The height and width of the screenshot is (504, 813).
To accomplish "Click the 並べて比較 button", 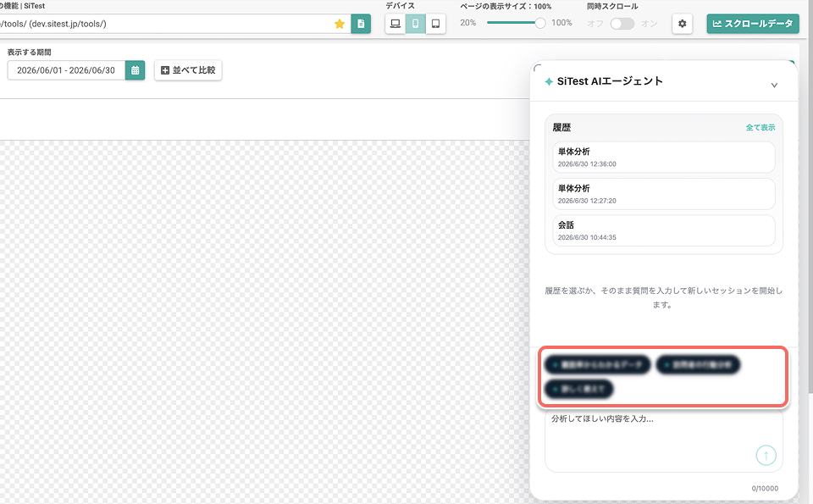I will tap(188, 70).
